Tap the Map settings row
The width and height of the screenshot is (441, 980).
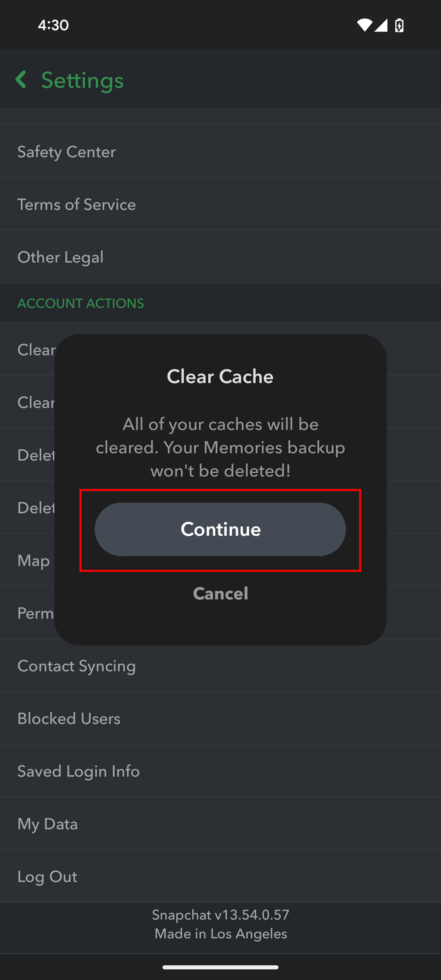click(x=33, y=560)
